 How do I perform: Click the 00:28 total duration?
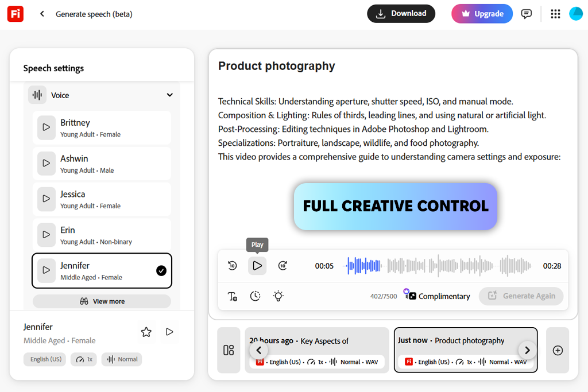tap(552, 266)
